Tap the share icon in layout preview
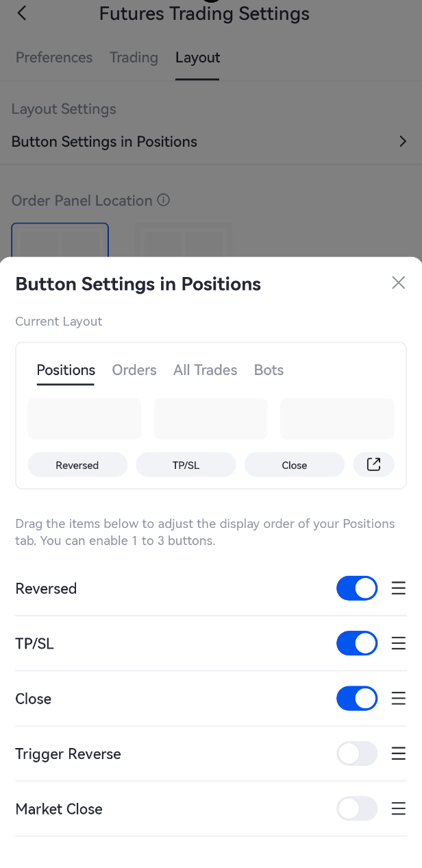This screenshot has width=422, height=868. [x=373, y=464]
